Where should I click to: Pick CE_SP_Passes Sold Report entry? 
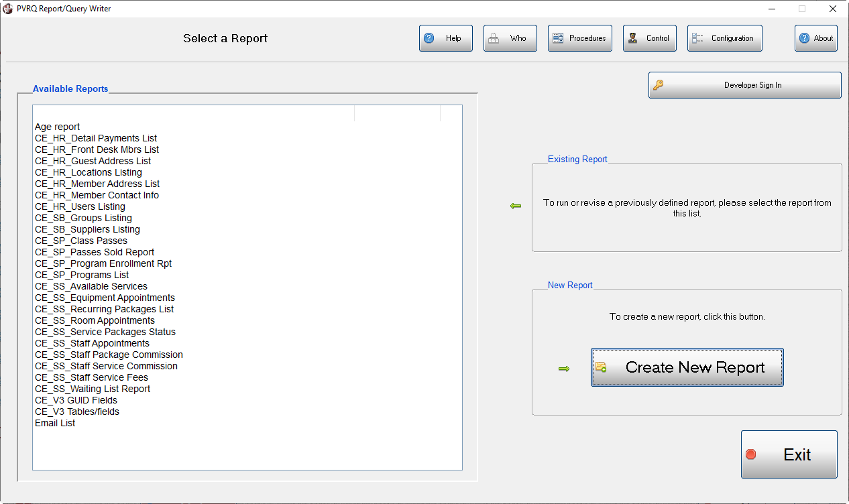tap(95, 252)
